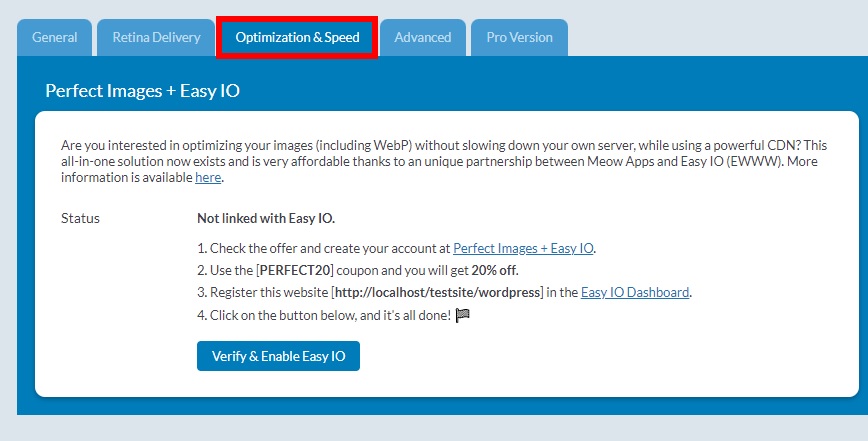Click the Verify & Enable Easy IO button
Image resolution: width=868 pixels, height=441 pixels.
pos(278,356)
